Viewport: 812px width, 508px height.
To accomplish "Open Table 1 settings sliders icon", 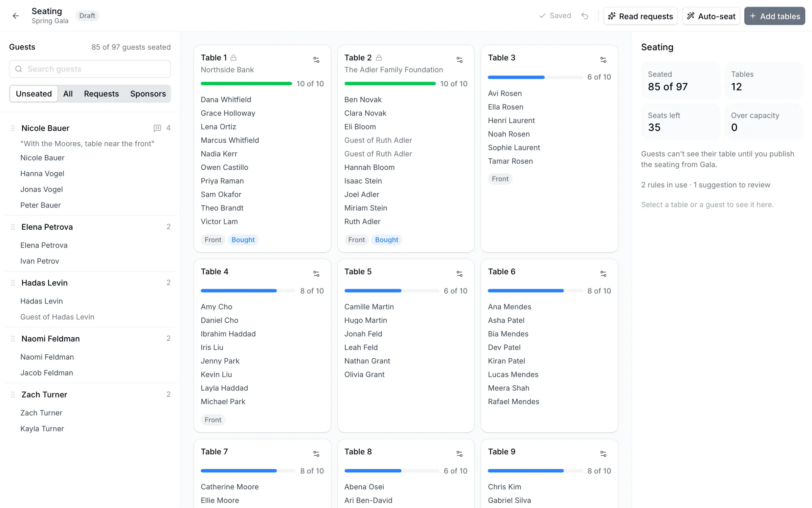I will tap(316, 60).
